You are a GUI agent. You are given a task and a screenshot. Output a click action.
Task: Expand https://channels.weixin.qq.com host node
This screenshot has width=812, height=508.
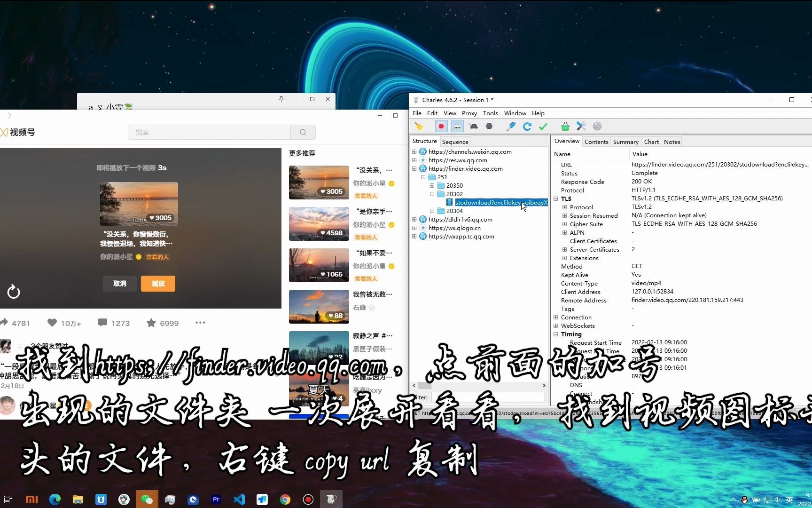tap(414, 152)
